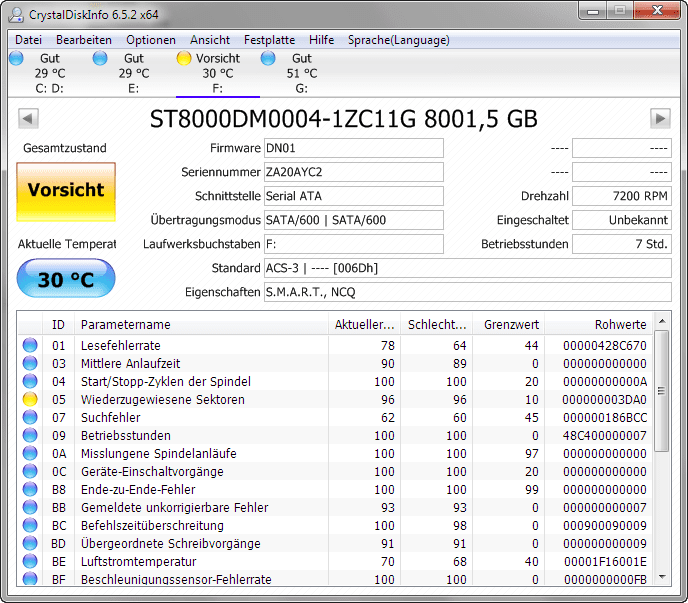The height and width of the screenshot is (603, 688).
Task: Click raw value 00000003DA0
Action: point(605,400)
